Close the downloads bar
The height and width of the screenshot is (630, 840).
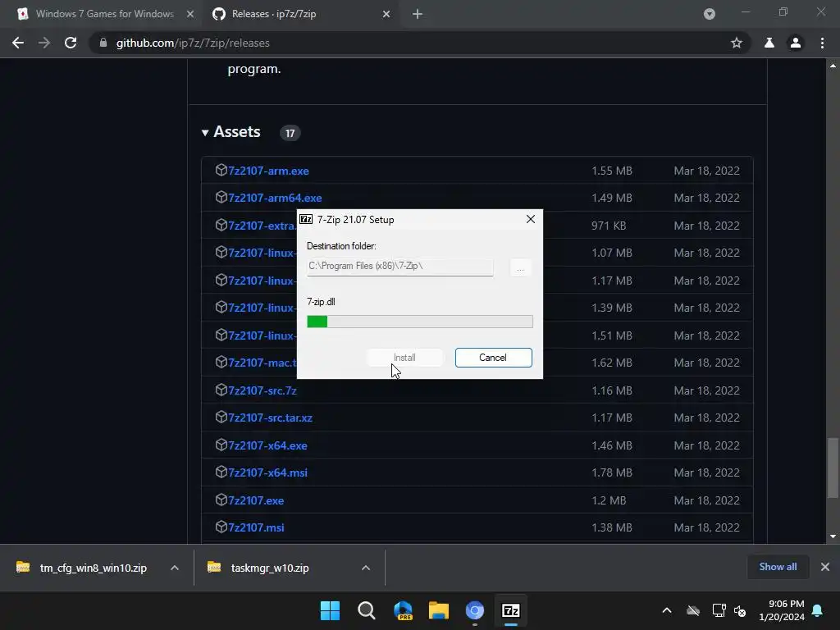825,567
